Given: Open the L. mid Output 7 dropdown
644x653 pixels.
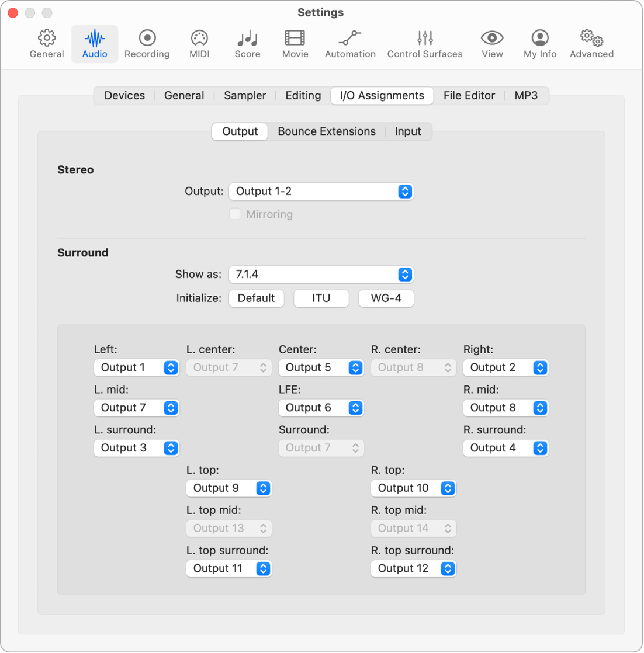Looking at the screenshot, I should [137, 408].
